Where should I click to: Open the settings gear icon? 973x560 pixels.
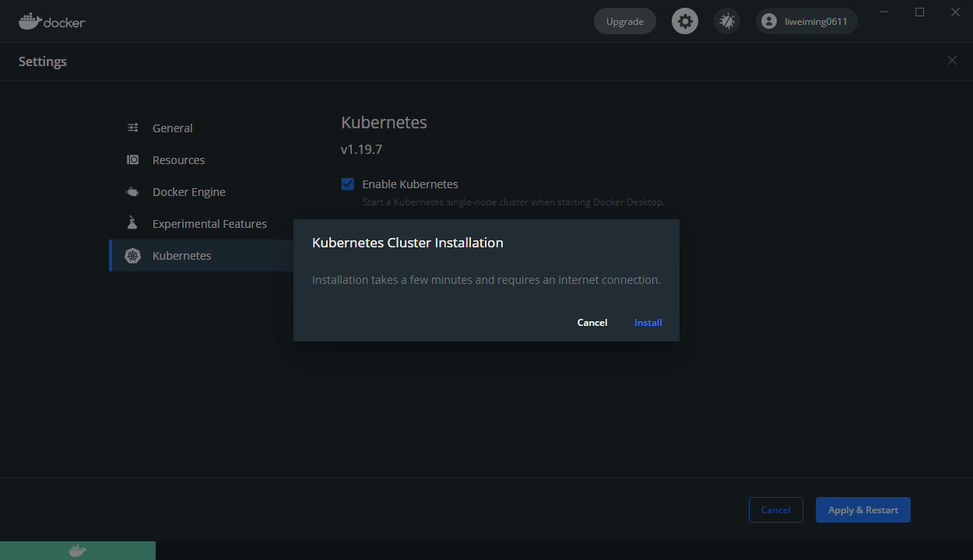685,21
